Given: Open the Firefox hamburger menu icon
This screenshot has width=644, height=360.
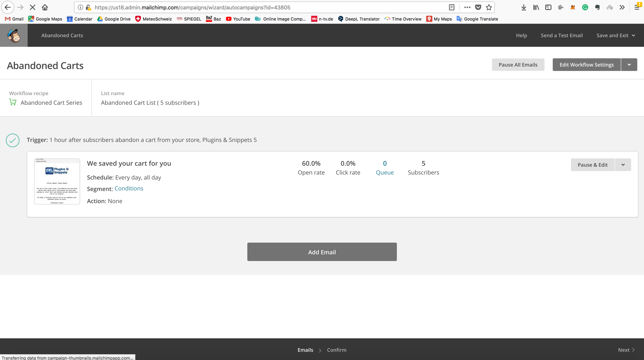Looking at the screenshot, I should [637, 7].
